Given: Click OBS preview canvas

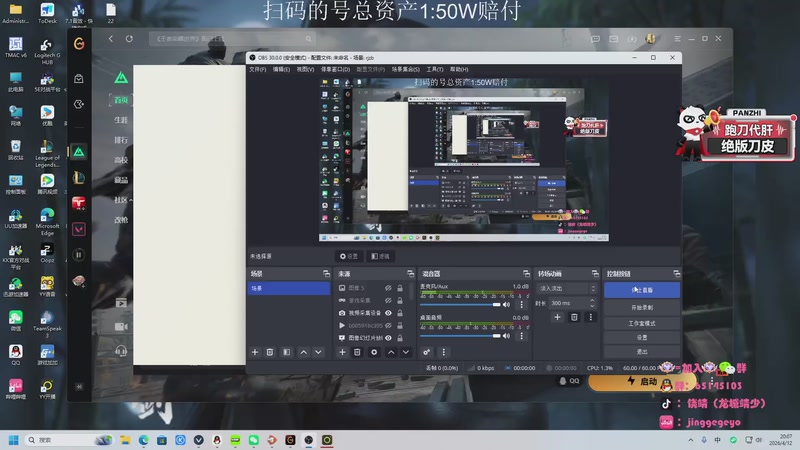Looking at the screenshot, I should click(464, 159).
